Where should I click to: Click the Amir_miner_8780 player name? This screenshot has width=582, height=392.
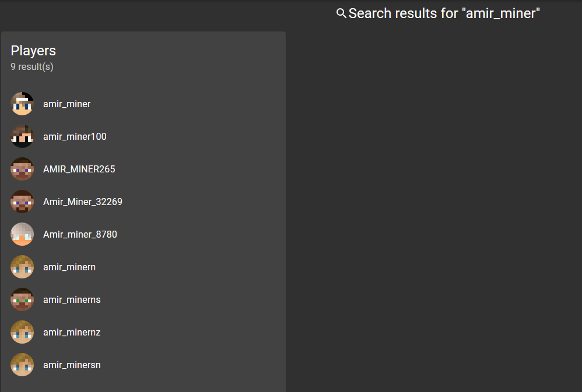(x=80, y=235)
